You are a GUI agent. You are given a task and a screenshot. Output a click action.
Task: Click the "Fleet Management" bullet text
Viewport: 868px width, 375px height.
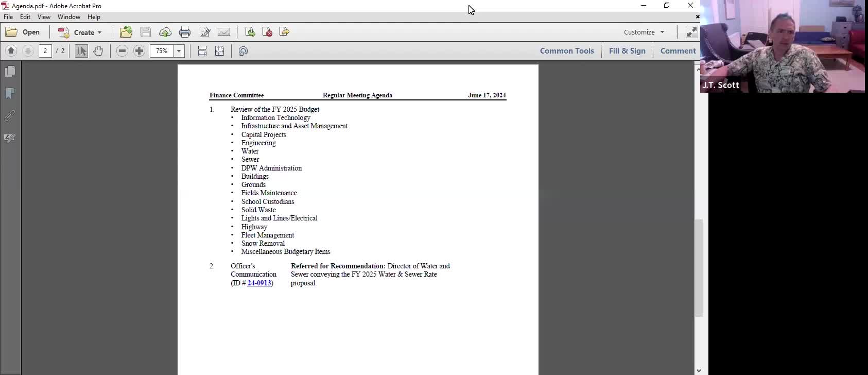point(268,235)
